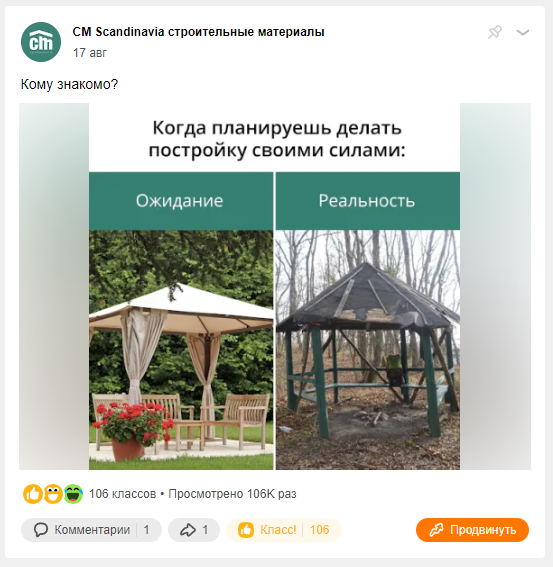This screenshot has height=567, width=553.
Task: Click the image headline Когда планируешь делать
Action: 277,128
